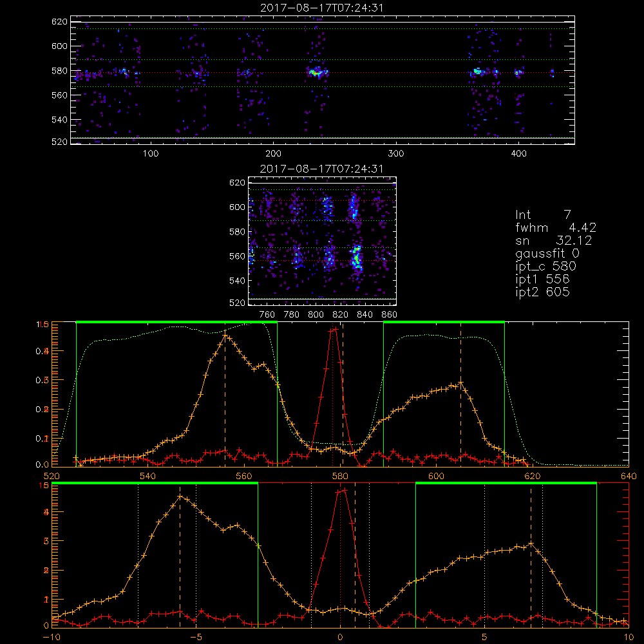Click bright emission blob near 365 in top spectrogram
The width and height of the screenshot is (644, 644).
click(x=478, y=72)
